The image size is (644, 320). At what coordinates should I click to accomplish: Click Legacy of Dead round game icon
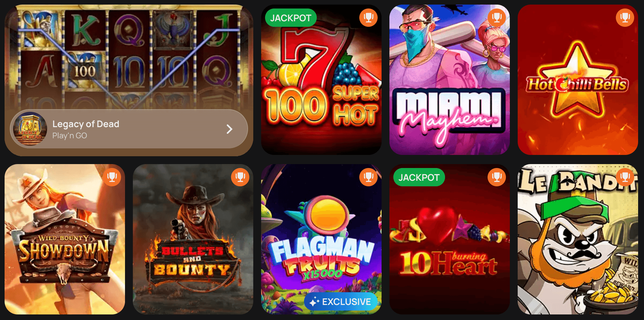(x=30, y=129)
